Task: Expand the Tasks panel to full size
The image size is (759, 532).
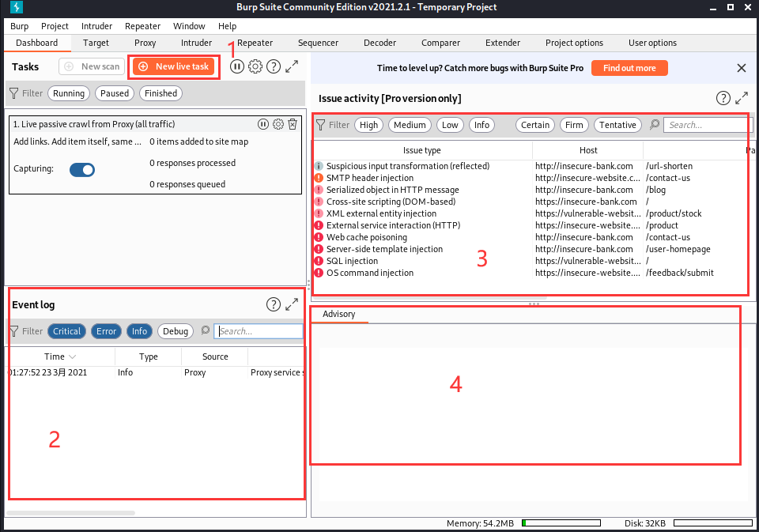Action: 292,66
